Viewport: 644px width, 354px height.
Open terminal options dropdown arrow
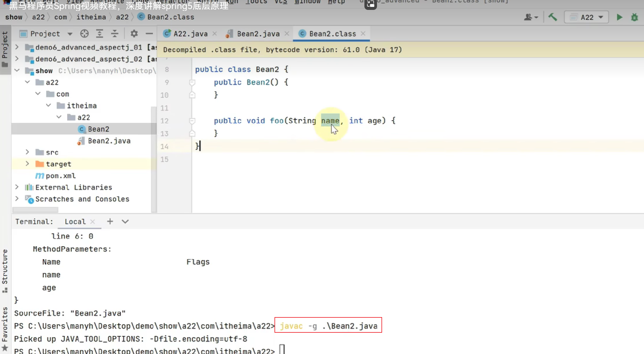[125, 222]
